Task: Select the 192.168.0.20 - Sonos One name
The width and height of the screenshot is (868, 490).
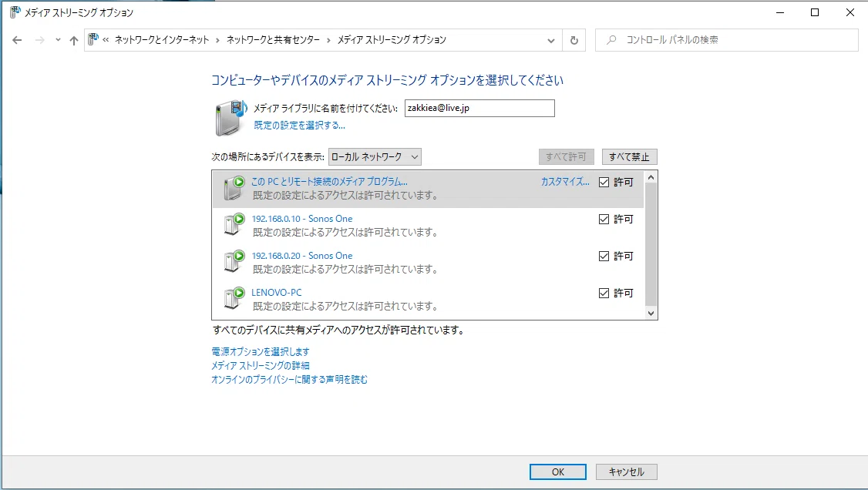Action: click(x=301, y=256)
